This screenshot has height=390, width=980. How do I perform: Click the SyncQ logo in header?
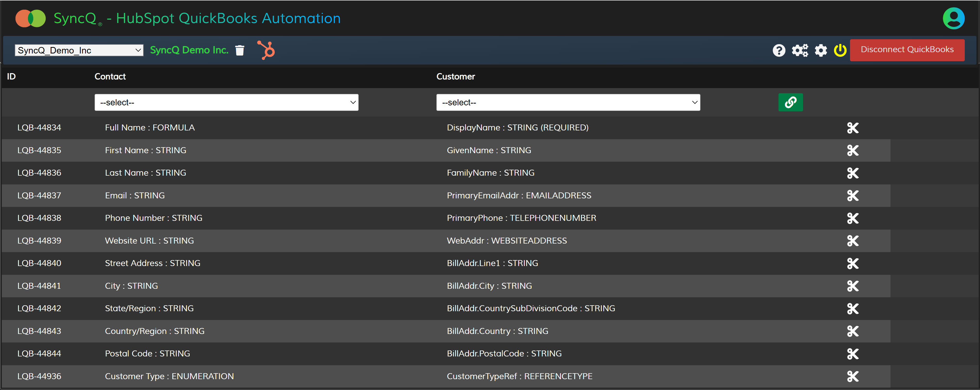click(30, 18)
